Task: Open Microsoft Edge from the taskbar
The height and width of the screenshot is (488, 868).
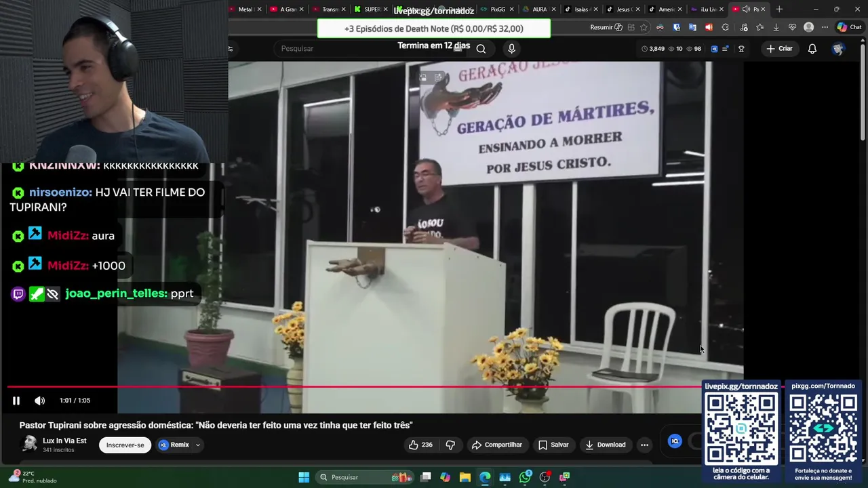Action: [485, 477]
